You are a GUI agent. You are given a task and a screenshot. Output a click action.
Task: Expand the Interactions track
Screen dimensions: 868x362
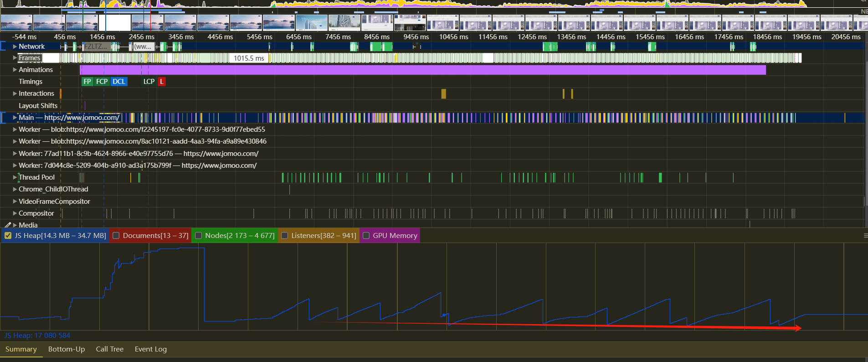pos(15,93)
